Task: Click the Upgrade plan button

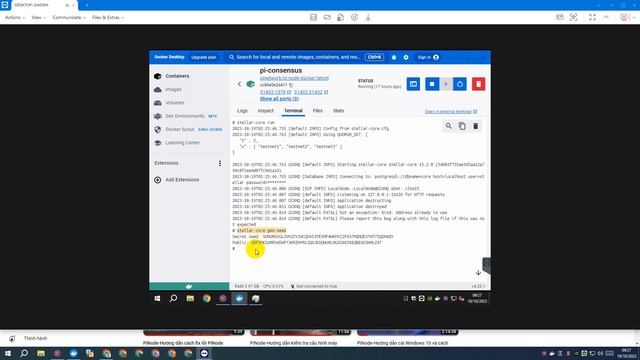Action: point(204,57)
